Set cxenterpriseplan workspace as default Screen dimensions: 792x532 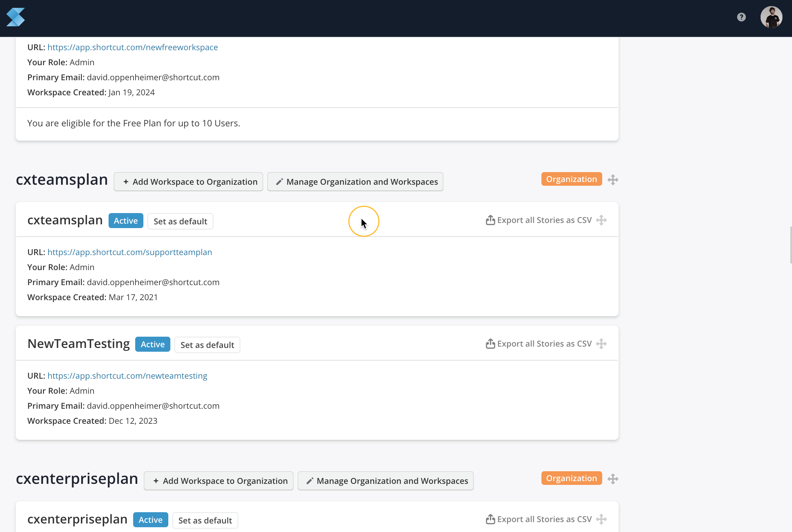(205, 520)
